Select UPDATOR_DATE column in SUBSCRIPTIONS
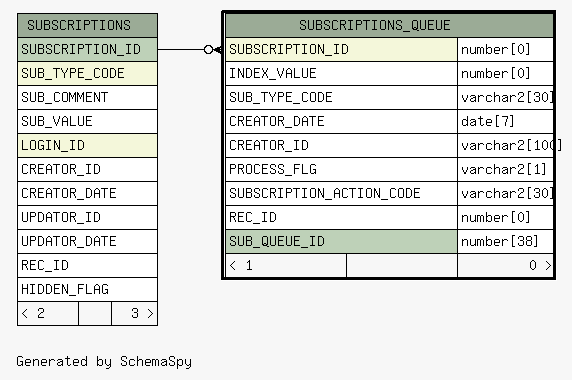Image resolution: width=572 pixels, height=380 pixels. click(x=88, y=241)
